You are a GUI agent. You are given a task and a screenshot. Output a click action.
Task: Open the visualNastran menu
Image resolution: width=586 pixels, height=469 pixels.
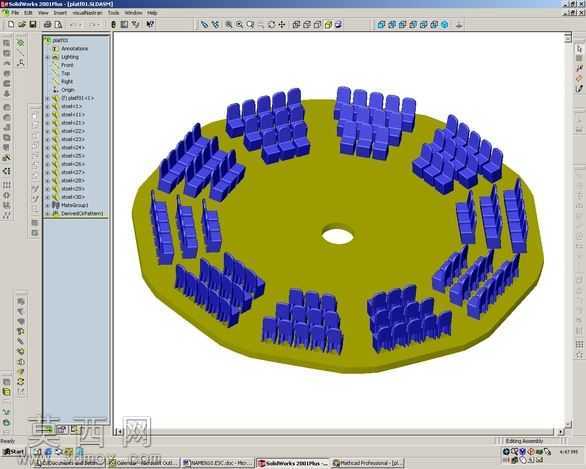[87, 13]
